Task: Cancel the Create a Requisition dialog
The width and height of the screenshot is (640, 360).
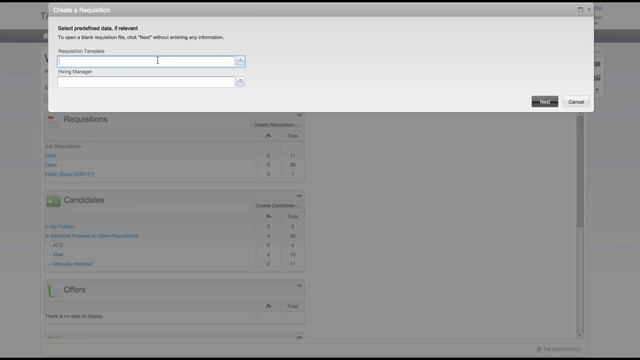Action: (576, 102)
